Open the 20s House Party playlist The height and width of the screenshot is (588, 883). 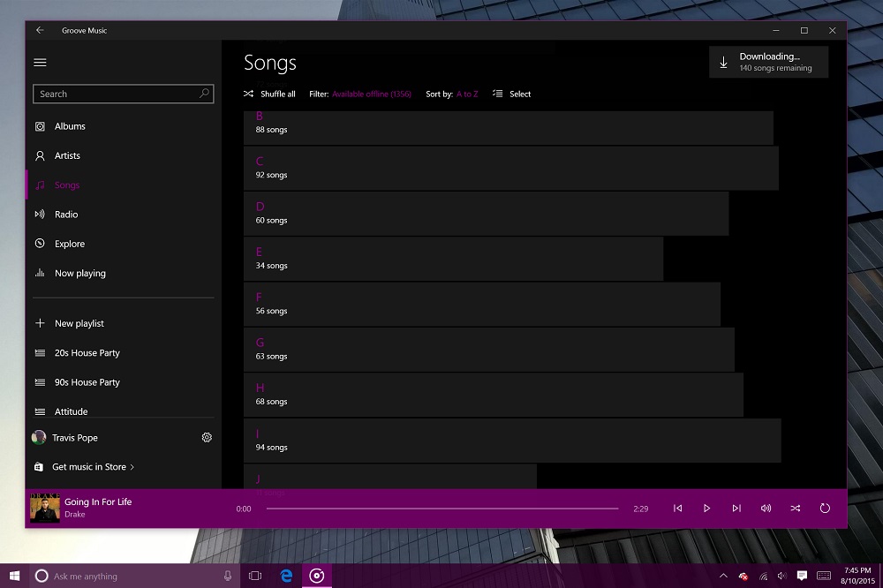coord(123,352)
